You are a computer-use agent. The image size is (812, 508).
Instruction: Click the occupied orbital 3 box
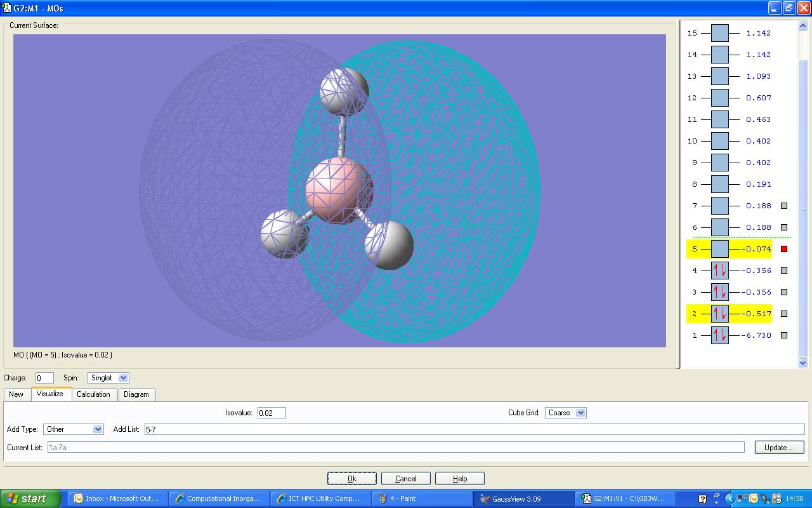pos(719,292)
